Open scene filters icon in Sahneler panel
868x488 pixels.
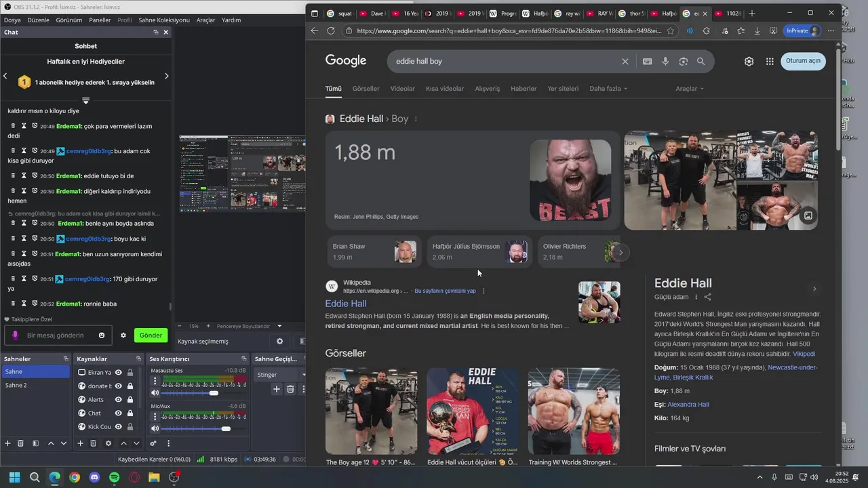point(35,443)
